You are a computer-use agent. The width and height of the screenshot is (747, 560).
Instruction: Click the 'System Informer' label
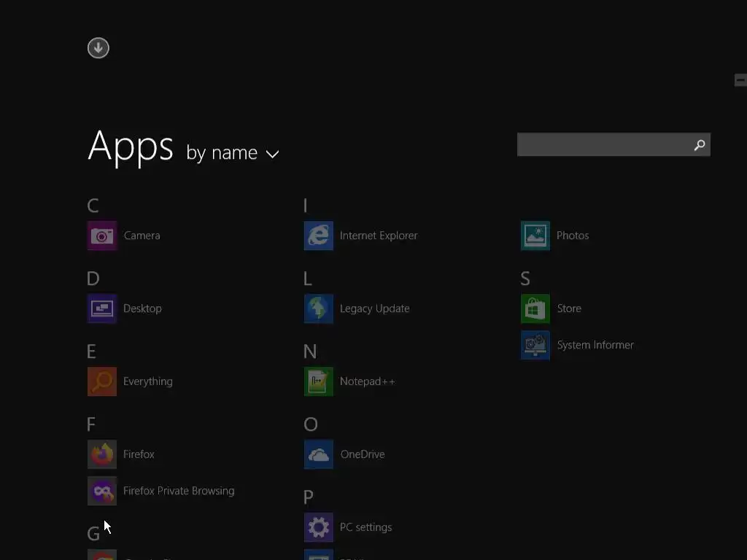pyautogui.click(x=595, y=345)
